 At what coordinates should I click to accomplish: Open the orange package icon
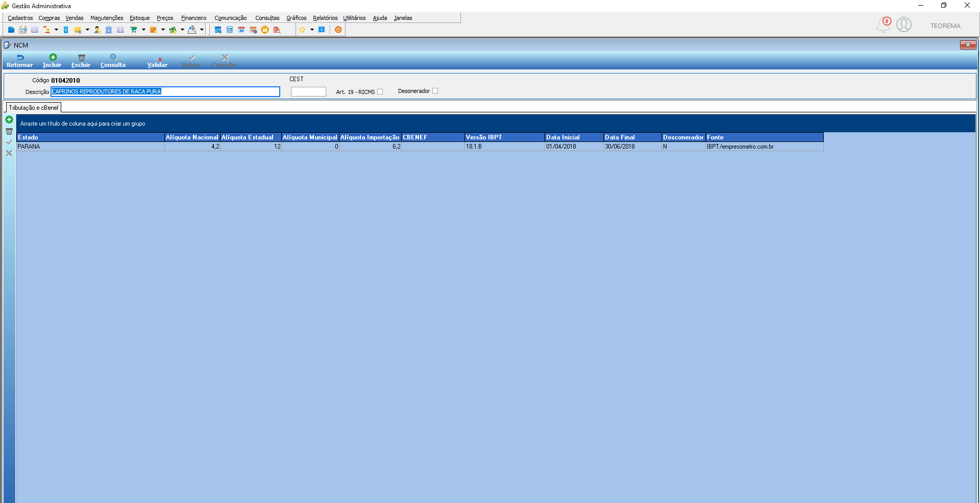pyautogui.click(x=153, y=30)
